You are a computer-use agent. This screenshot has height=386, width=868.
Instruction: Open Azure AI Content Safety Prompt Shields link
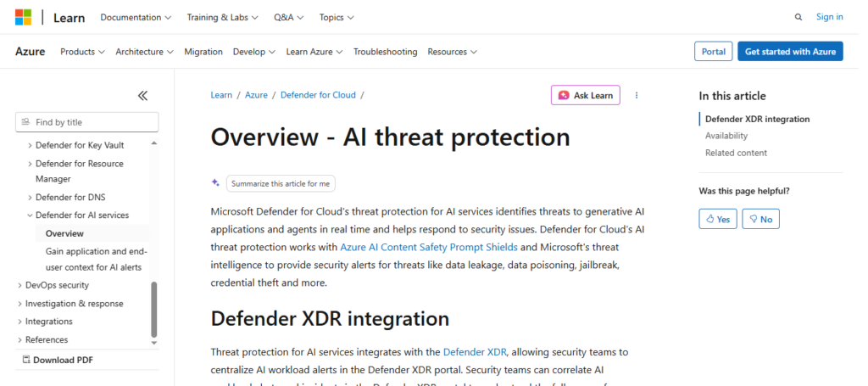pyautogui.click(x=429, y=247)
